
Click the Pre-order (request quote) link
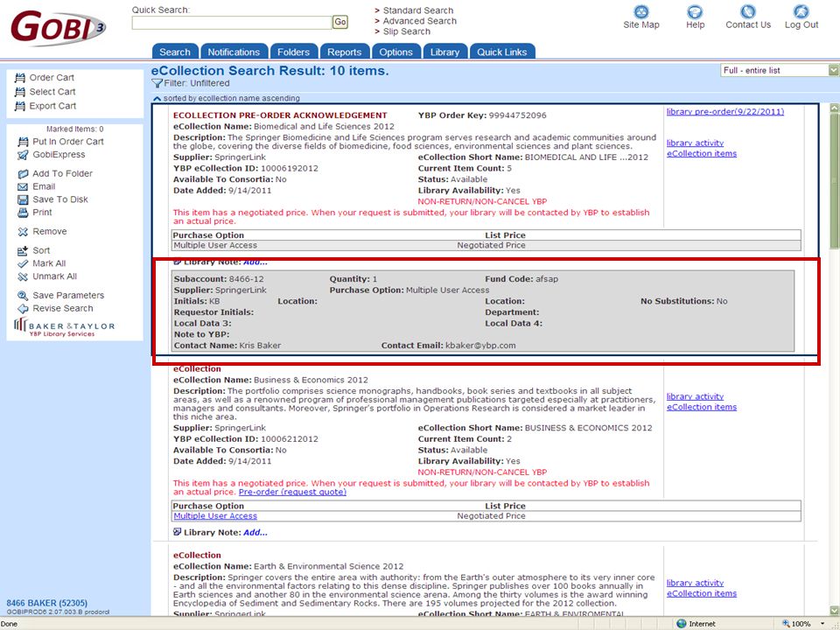[x=292, y=492]
